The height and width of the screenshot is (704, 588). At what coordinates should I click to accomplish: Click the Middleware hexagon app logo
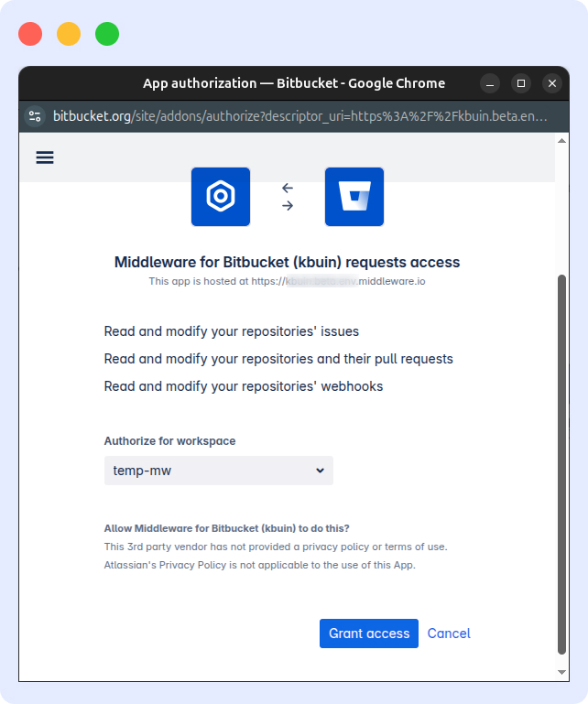pos(221,197)
